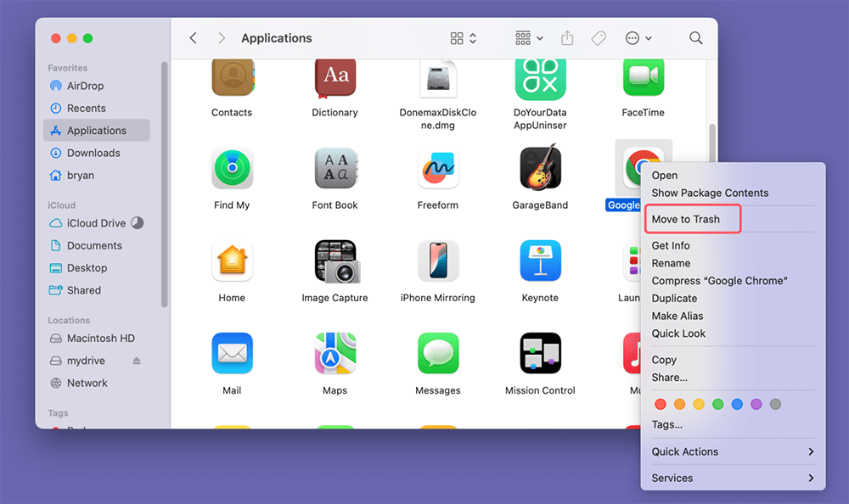Image resolution: width=849 pixels, height=504 pixels.
Task: Select Get Info in context menu
Action: pyautogui.click(x=671, y=245)
